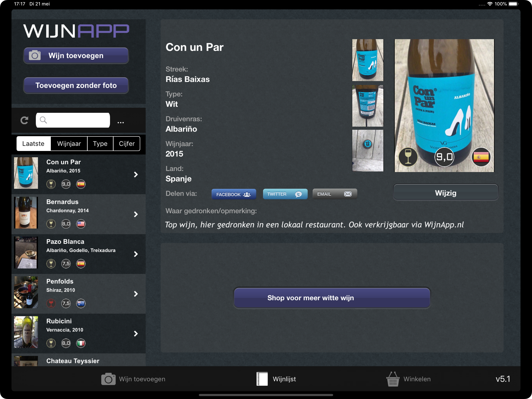532x399 pixels.
Task: Click into the wine search field
Action: click(x=73, y=120)
